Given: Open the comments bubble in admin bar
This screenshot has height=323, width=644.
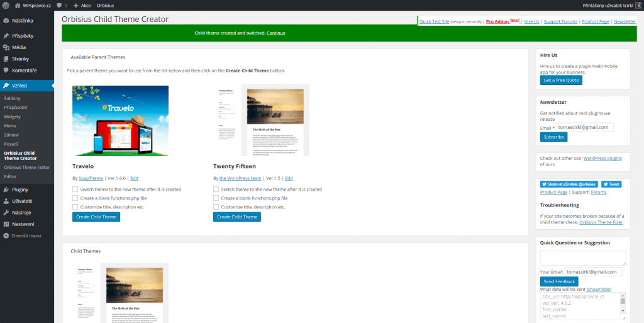Looking at the screenshot, I should (59, 5).
